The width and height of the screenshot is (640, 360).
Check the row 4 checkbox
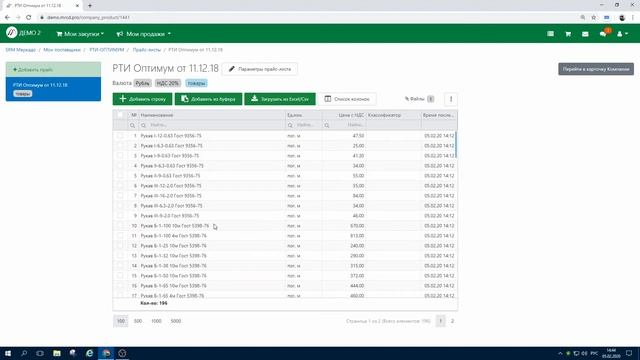point(120,166)
